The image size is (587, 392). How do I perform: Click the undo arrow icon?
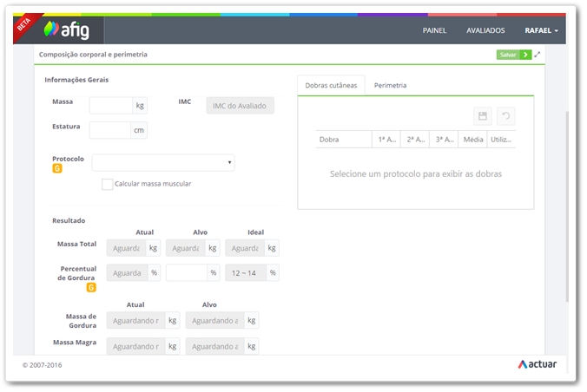pyautogui.click(x=505, y=115)
